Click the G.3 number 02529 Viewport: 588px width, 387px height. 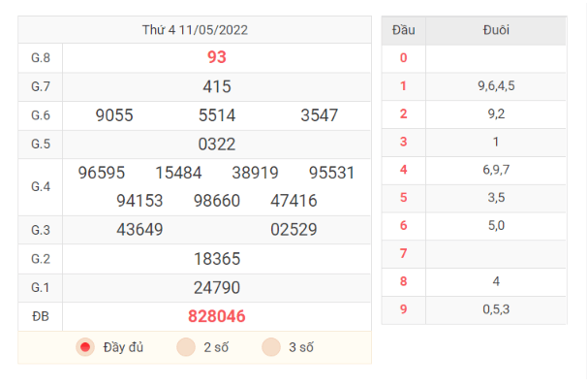[x=294, y=230]
